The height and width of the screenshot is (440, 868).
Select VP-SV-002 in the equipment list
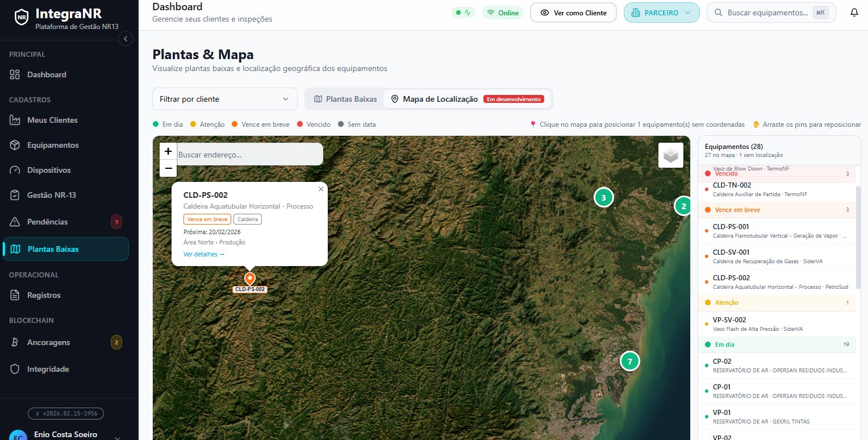click(777, 324)
